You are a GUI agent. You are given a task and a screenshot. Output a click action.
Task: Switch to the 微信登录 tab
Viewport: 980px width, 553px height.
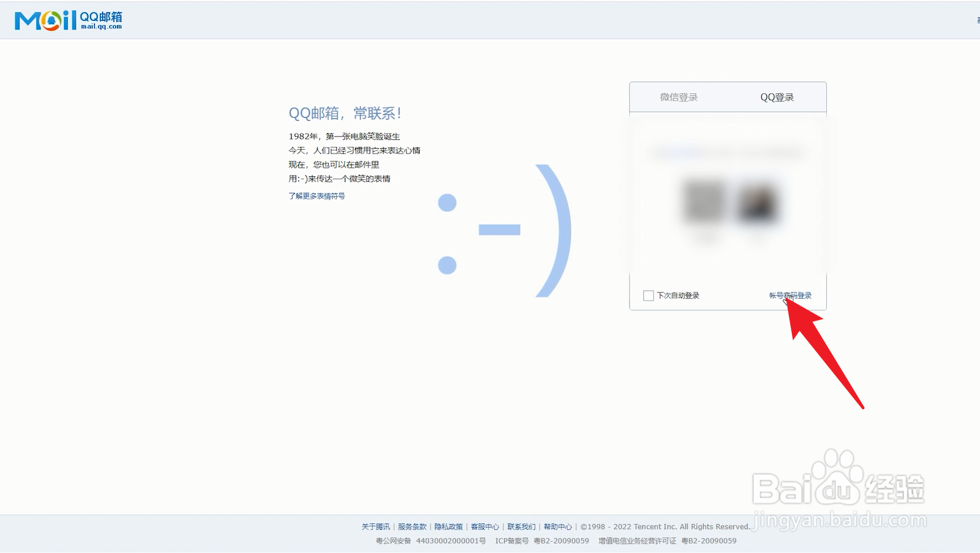[679, 97]
